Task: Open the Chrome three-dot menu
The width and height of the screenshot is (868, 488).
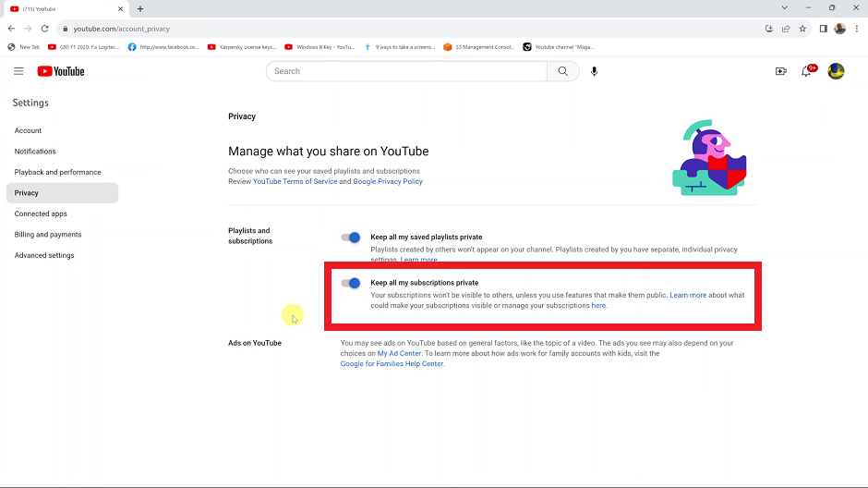Action: click(857, 29)
